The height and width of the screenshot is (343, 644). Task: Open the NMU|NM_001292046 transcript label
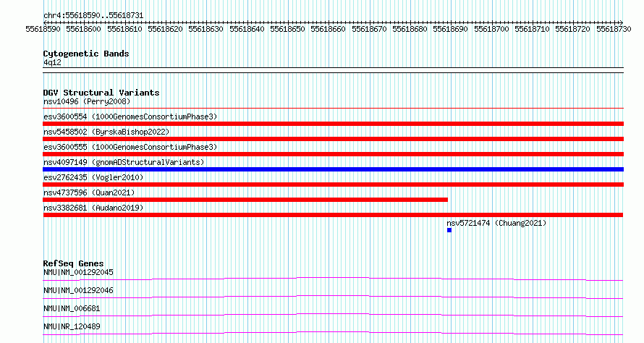click(78, 290)
